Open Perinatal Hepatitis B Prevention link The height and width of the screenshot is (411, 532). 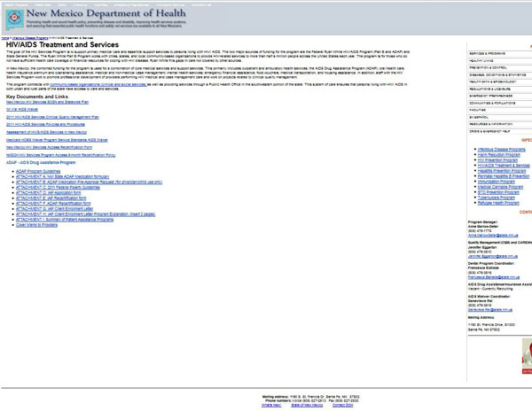[504, 176]
